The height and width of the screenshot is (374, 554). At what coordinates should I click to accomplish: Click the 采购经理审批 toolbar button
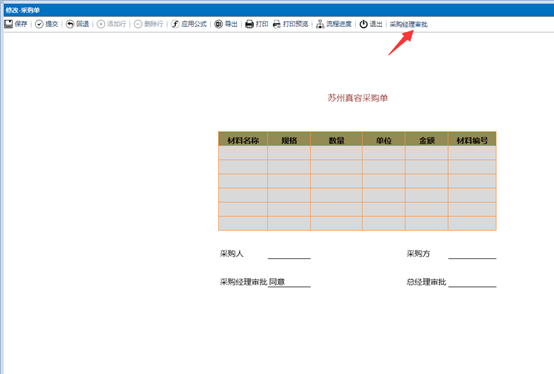pyautogui.click(x=408, y=24)
